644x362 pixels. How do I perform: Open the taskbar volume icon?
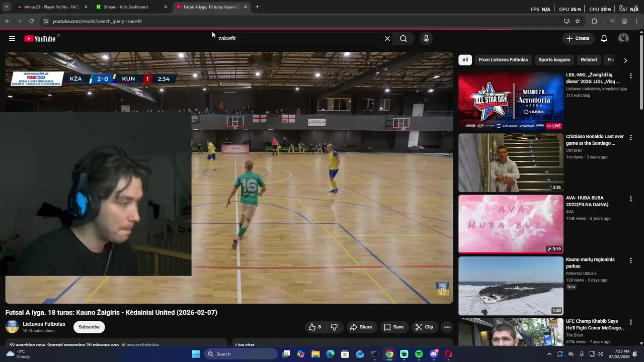tap(600, 354)
